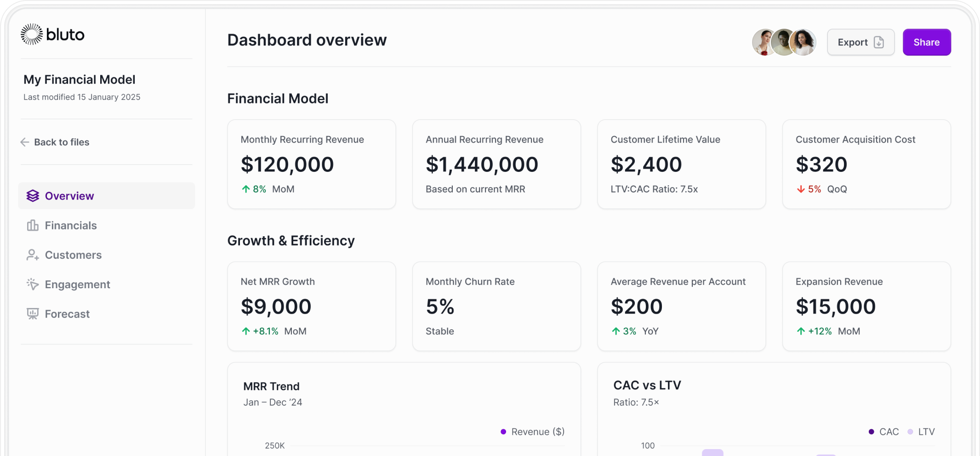Viewport: 980px width, 456px height.
Task: Toggle the Revenue ($) legend dot
Action: (503, 432)
